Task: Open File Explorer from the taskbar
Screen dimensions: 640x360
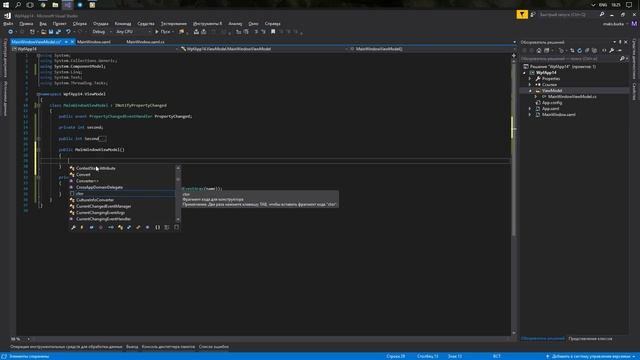Action: (x=55, y=5)
